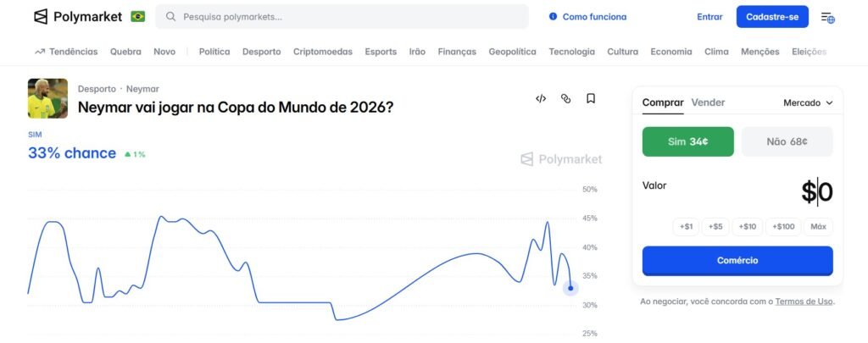Copy the market link icon
This screenshot has height=343, width=868.
click(x=565, y=98)
